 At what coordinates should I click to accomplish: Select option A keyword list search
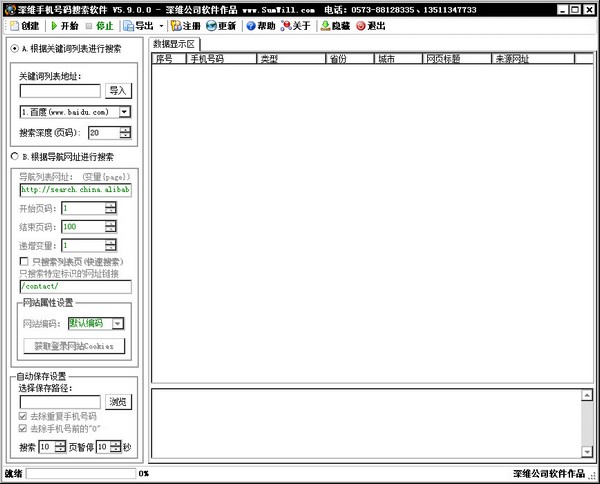pyautogui.click(x=15, y=49)
